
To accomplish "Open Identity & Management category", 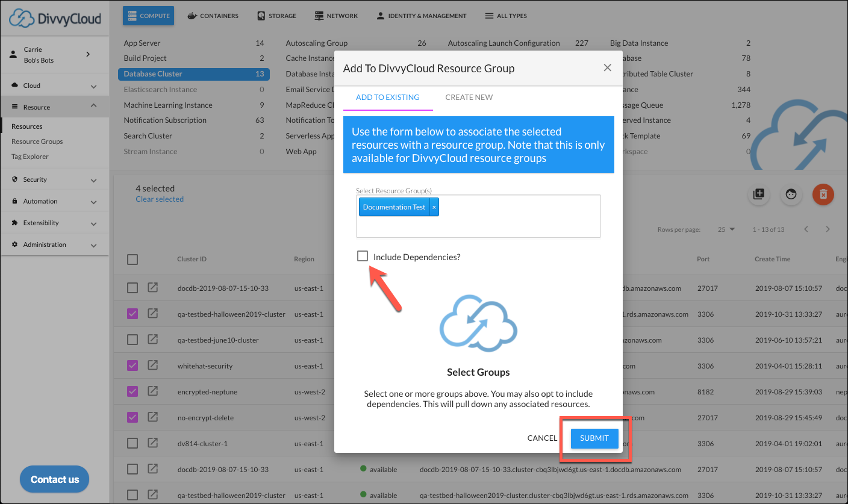I will tap(421, 16).
